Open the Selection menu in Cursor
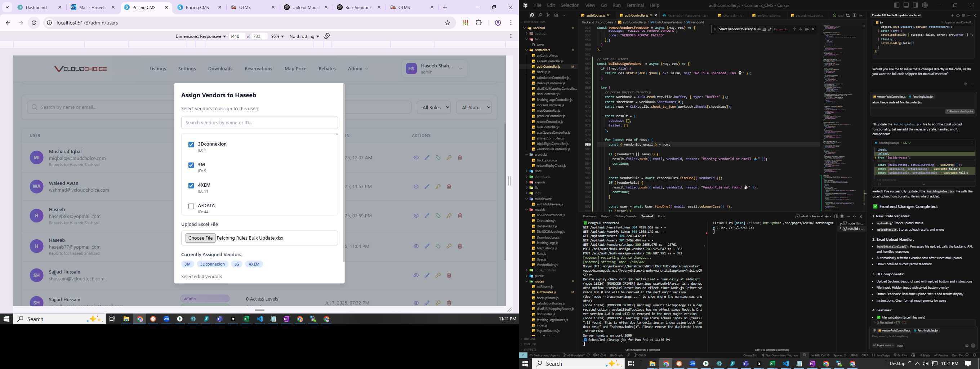This screenshot has height=369, width=980. [570, 5]
